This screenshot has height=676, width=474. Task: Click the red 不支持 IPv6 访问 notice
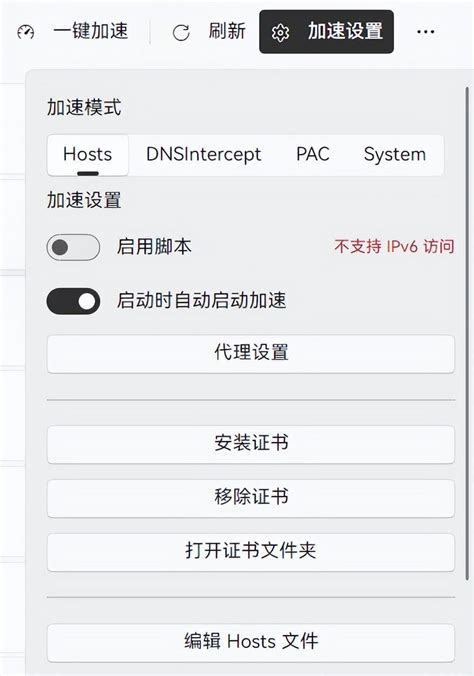(x=394, y=247)
